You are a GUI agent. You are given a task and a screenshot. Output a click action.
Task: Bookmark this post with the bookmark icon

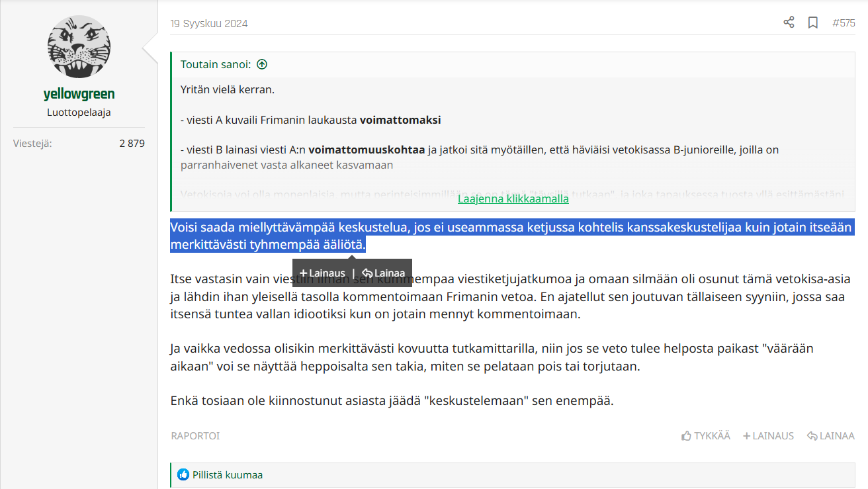pos(813,22)
